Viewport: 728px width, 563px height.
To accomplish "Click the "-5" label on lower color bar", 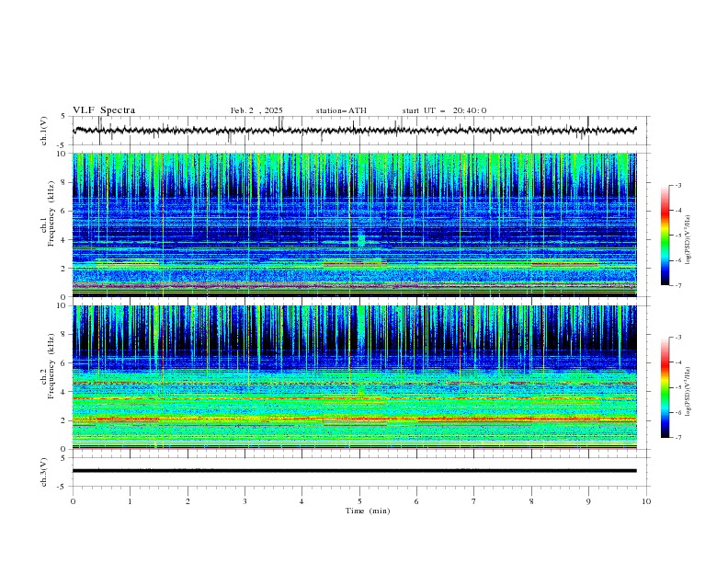I will [x=678, y=387].
